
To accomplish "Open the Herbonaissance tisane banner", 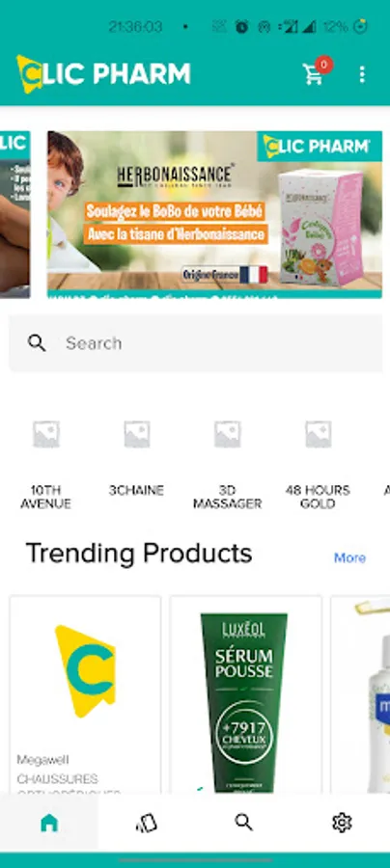I will tap(214, 214).
